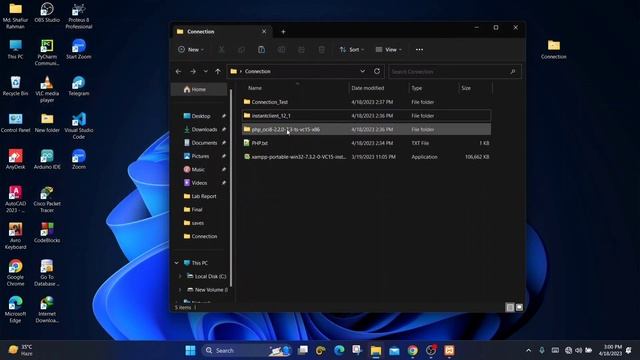Image resolution: width=640 pixels, height=360 pixels.
Task: Select the instantclient_12_1 folder
Action: [366, 116]
